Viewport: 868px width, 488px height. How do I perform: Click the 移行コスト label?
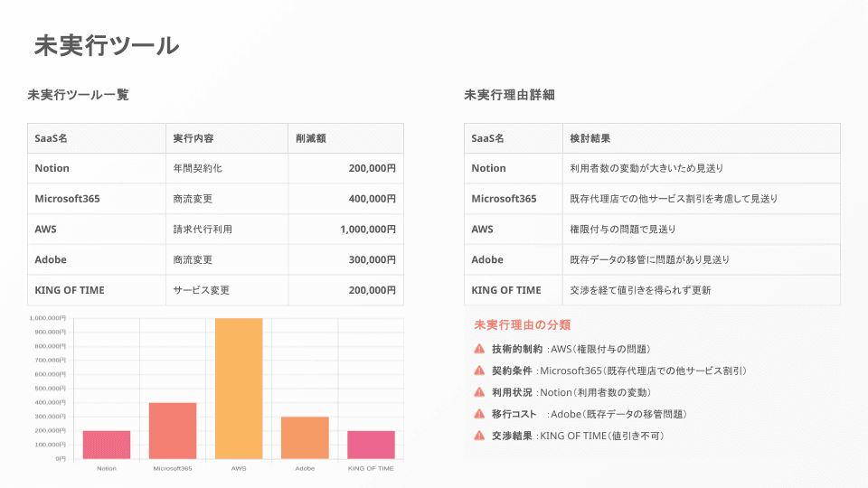(514, 414)
